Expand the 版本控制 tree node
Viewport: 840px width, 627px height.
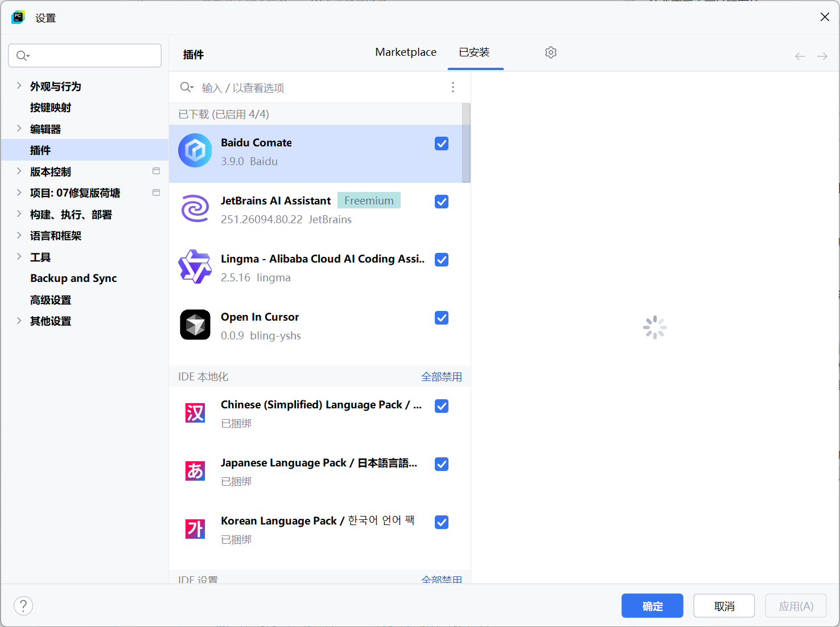click(19, 171)
